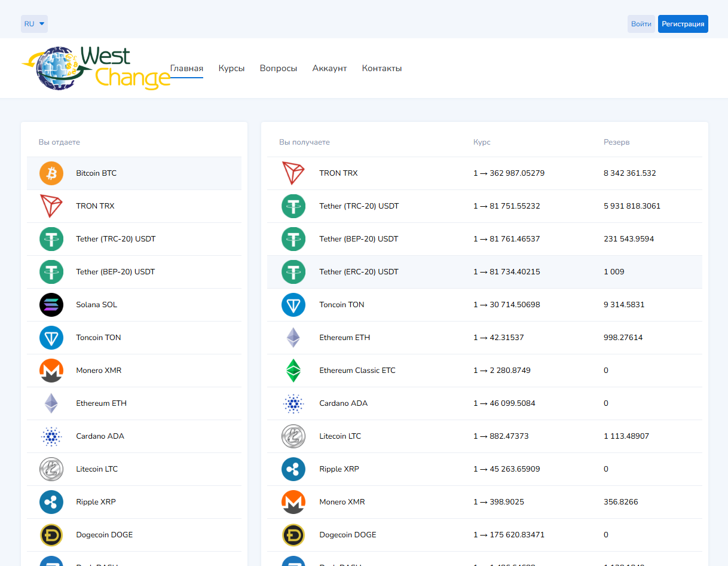
Task: Click Ethereum icon in receive list
Action: click(293, 338)
